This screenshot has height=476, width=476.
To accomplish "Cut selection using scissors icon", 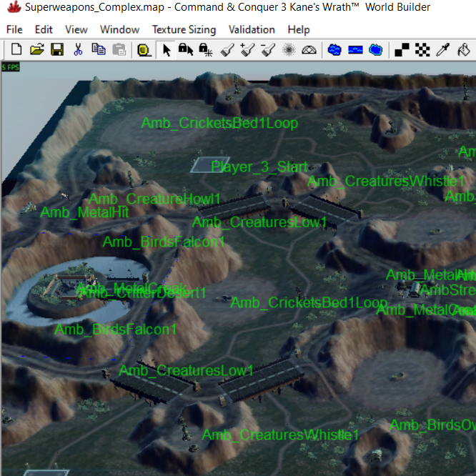I will coord(78,49).
